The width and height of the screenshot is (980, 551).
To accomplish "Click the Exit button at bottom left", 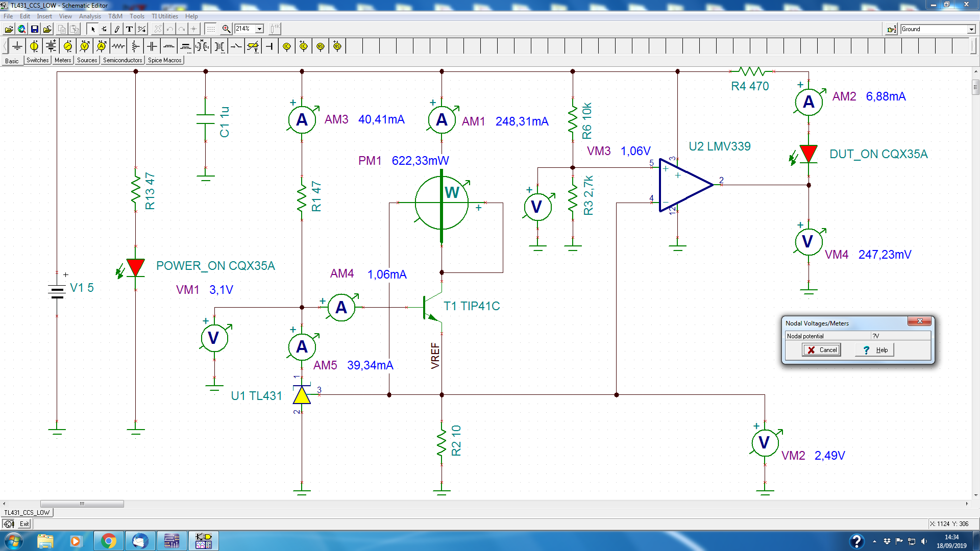I will pyautogui.click(x=24, y=524).
